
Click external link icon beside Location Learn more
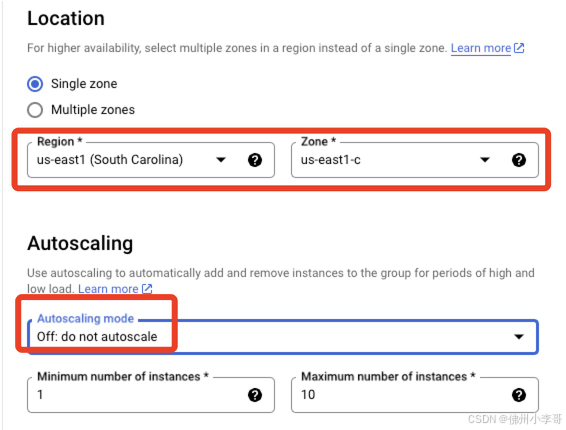(x=519, y=48)
